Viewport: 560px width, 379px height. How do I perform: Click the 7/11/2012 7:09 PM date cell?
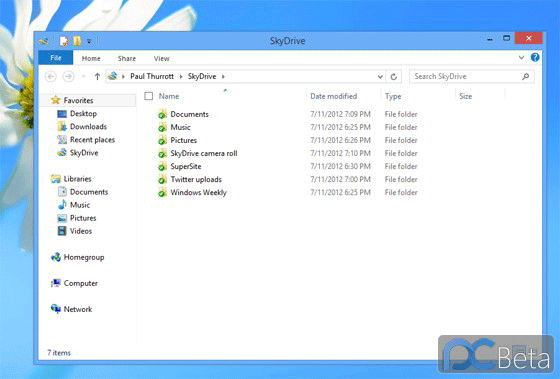[340, 114]
